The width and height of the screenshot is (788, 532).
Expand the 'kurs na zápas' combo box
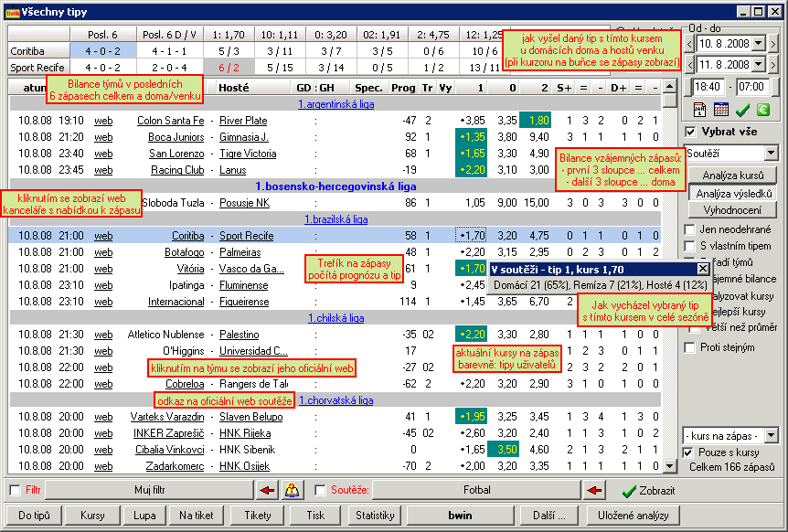click(772, 435)
